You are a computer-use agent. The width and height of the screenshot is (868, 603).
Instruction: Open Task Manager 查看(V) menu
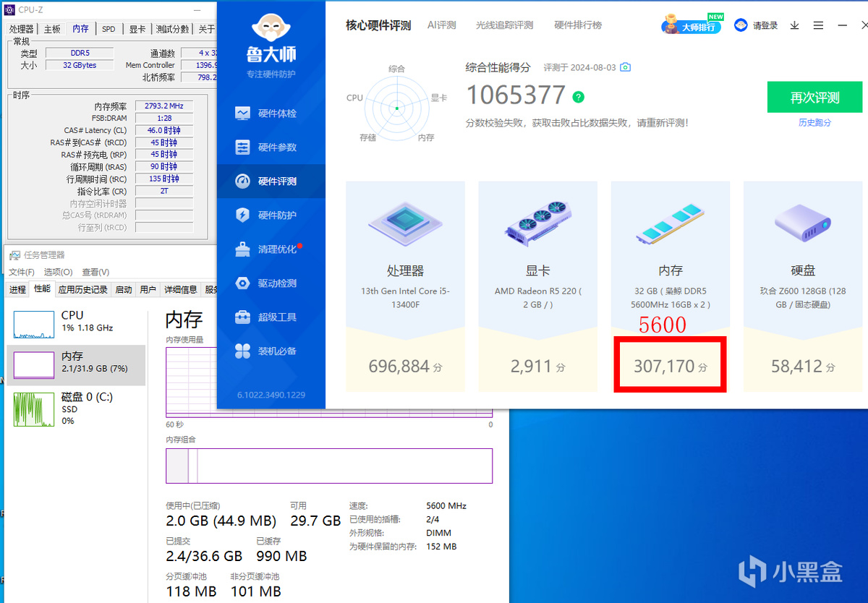tap(95, 272)
